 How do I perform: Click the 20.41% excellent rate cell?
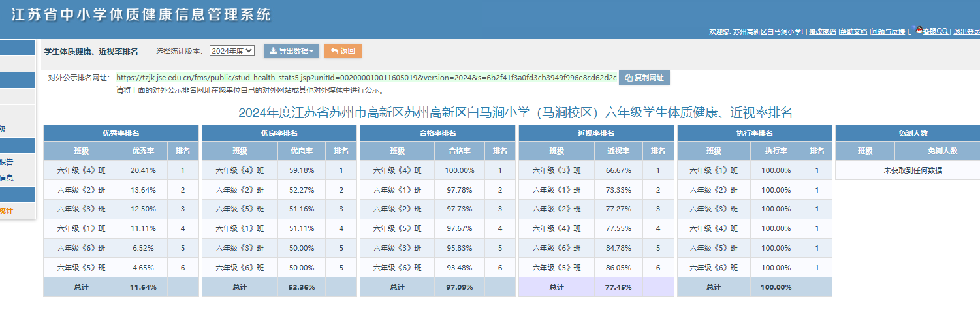(143, 170)
